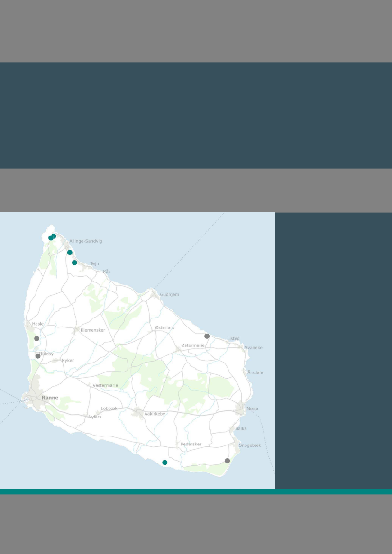Select the Årsdale label on east coast
This screenshot has height=554, width=392.
click(x=255, y=372)
